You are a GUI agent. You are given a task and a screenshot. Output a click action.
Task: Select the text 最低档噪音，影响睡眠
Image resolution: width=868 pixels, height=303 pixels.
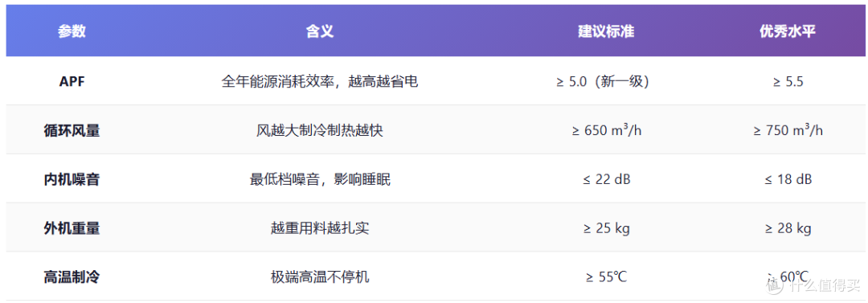pyautogui.click(x=319, y=179)
